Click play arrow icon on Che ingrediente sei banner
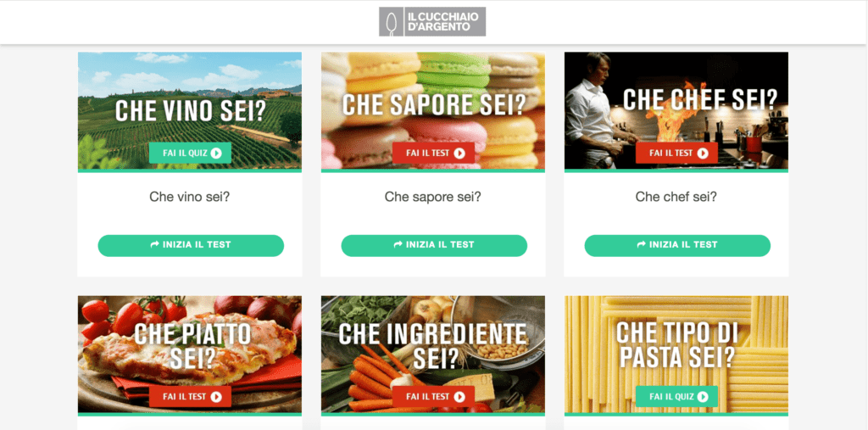Image resolution: width=868 pixels, height=430 pixels. tap(459, 397)
